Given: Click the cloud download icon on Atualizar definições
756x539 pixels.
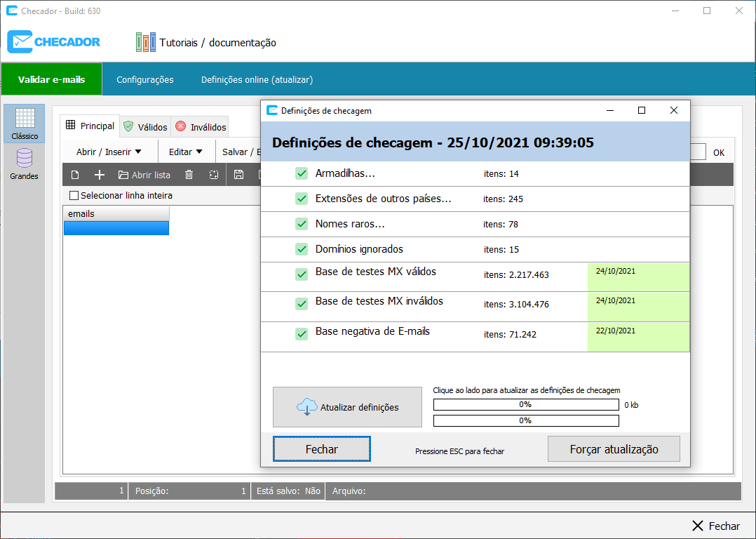Looking at the screenshot, I should coord(306,407).
